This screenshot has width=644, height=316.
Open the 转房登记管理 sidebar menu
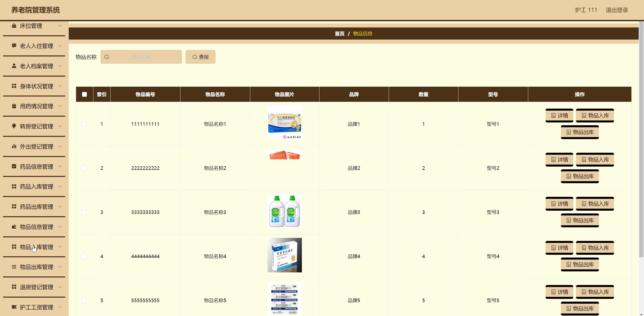click(x=37, y=126)
